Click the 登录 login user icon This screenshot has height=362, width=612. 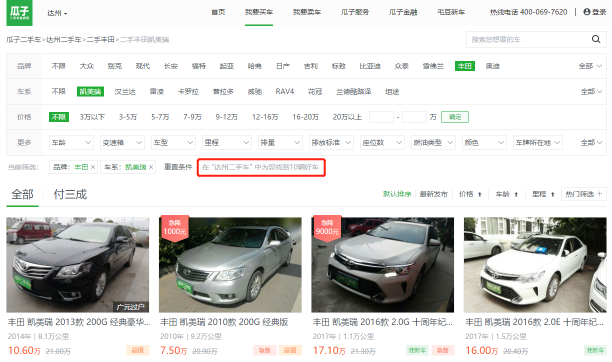(586, 12)
